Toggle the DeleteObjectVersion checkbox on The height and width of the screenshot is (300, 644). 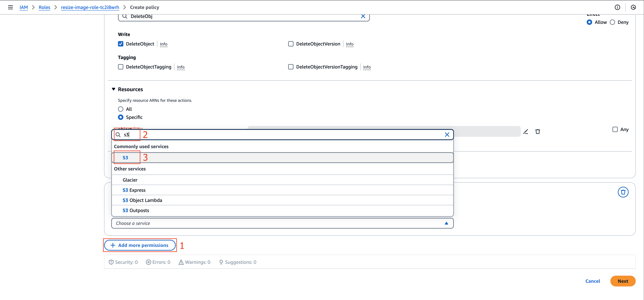[x=290, y=44]
